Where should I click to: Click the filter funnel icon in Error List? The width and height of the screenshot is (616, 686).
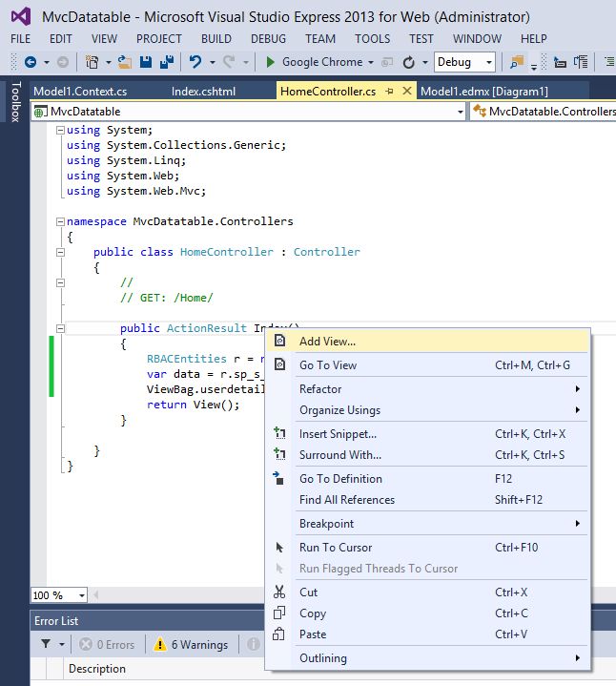pyautogui.click(x=46, y=644)
